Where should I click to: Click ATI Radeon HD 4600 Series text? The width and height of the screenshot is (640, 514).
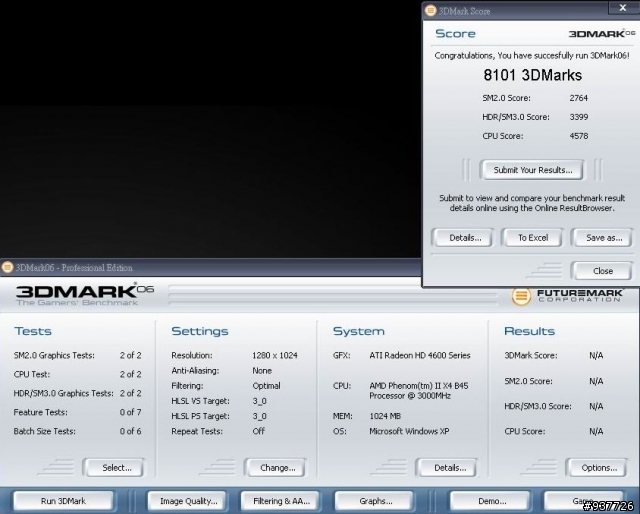pyautogui.click(x=420, y=355)
